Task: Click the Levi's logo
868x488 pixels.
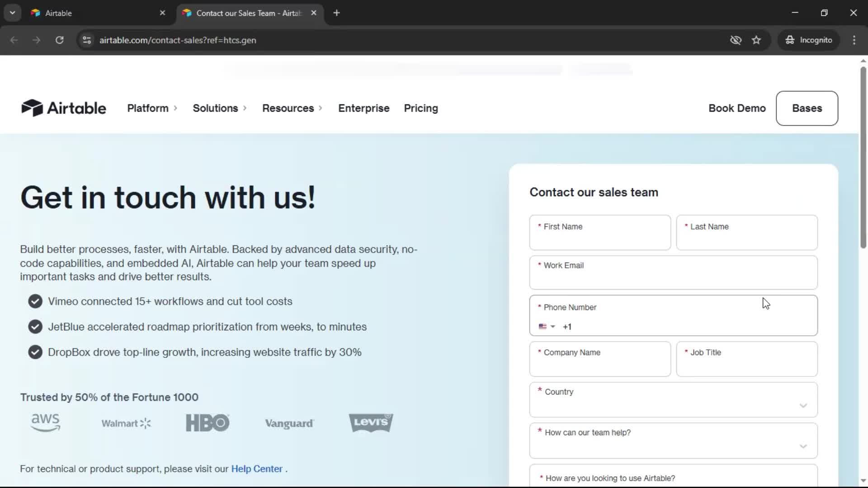Action: tap(371, 422)
